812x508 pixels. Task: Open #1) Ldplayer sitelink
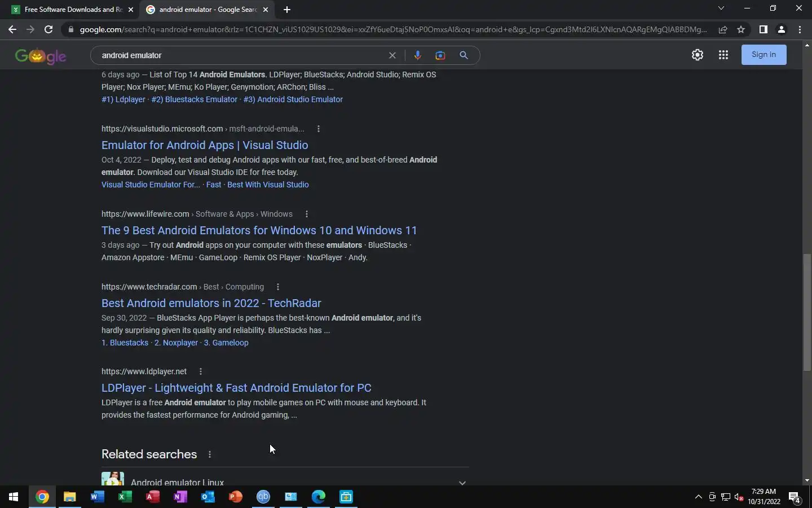pos(123,99)
